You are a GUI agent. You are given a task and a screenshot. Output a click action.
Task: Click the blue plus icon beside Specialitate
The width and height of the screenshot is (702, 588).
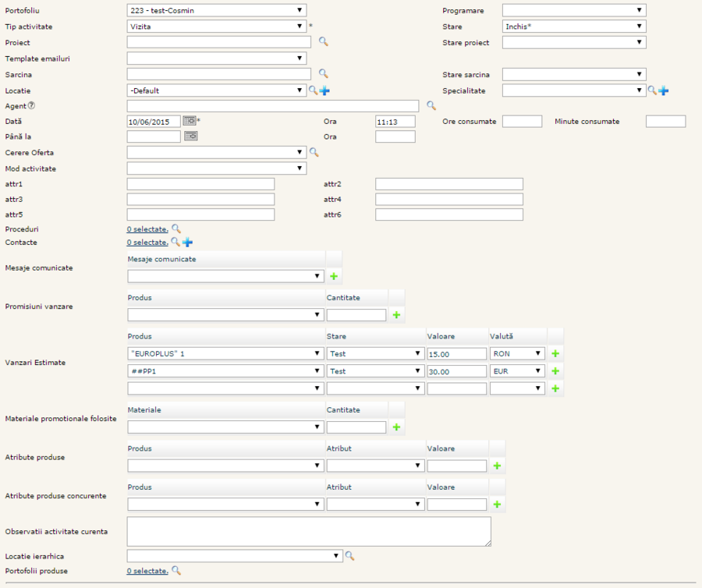[664, 90]
